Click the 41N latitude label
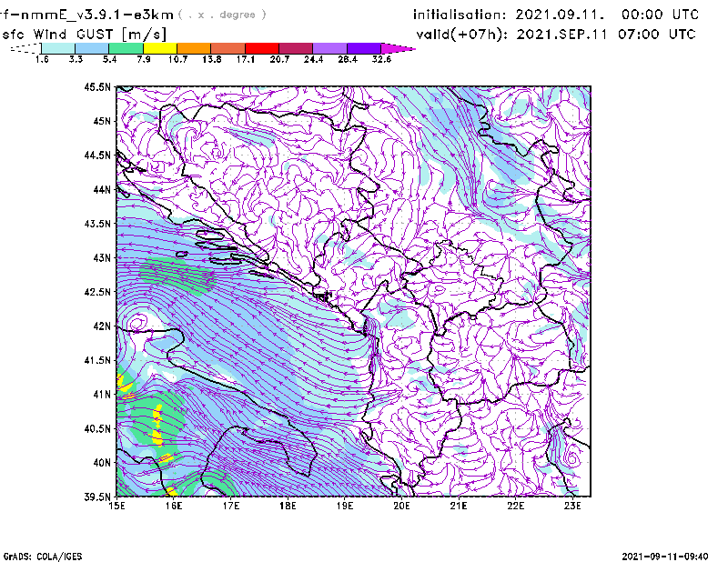Viewport: 728px width, 562px height. point(102,395)
